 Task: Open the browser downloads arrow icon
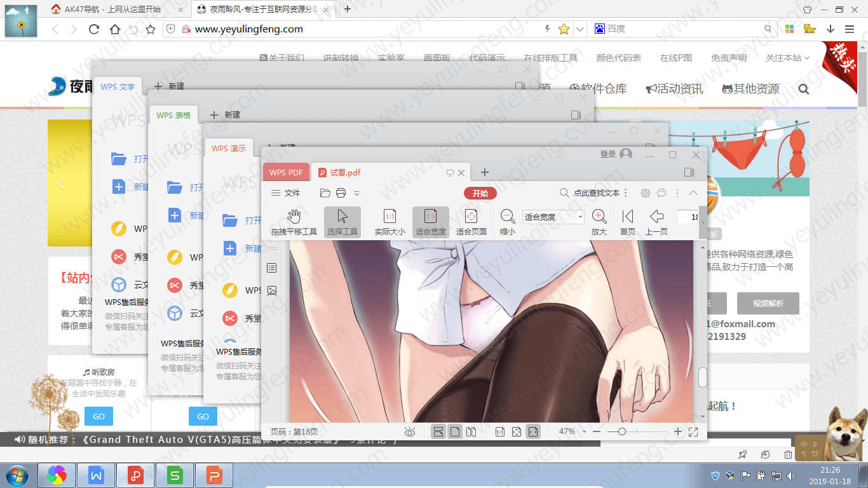pos(830,29)
